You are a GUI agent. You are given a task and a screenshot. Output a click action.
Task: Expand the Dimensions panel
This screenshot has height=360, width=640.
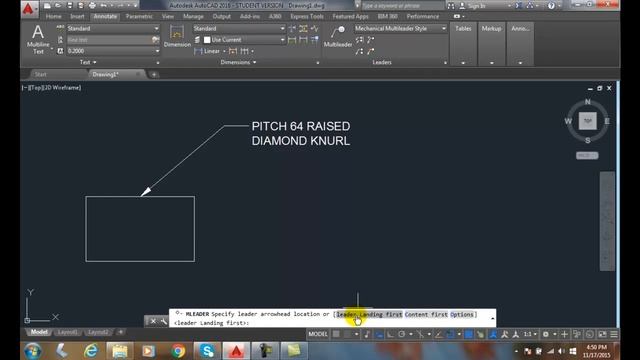238,62
